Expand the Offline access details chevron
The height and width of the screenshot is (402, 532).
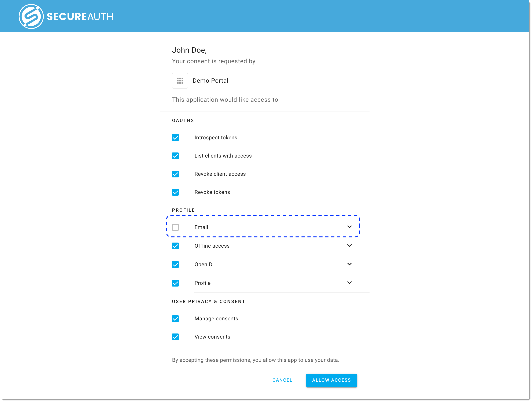tap(349, 246)
